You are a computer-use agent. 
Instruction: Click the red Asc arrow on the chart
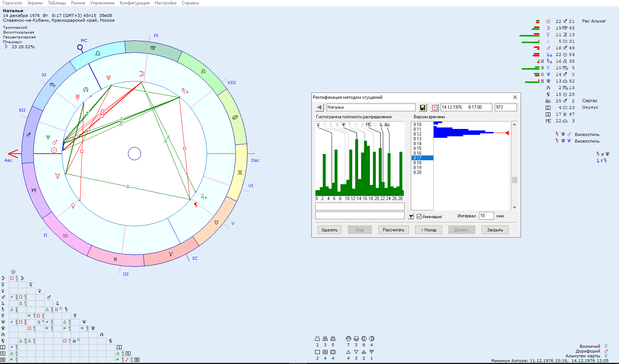click(13, 153)
